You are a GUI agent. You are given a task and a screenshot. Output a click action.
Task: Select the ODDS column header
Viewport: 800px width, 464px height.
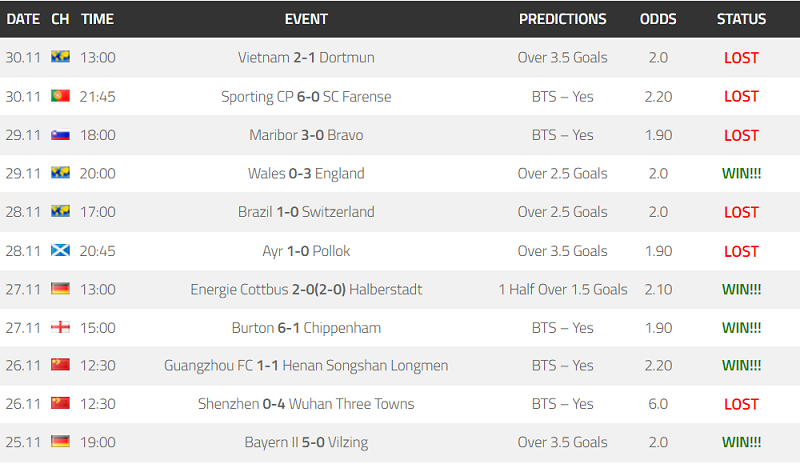[658, 19]
